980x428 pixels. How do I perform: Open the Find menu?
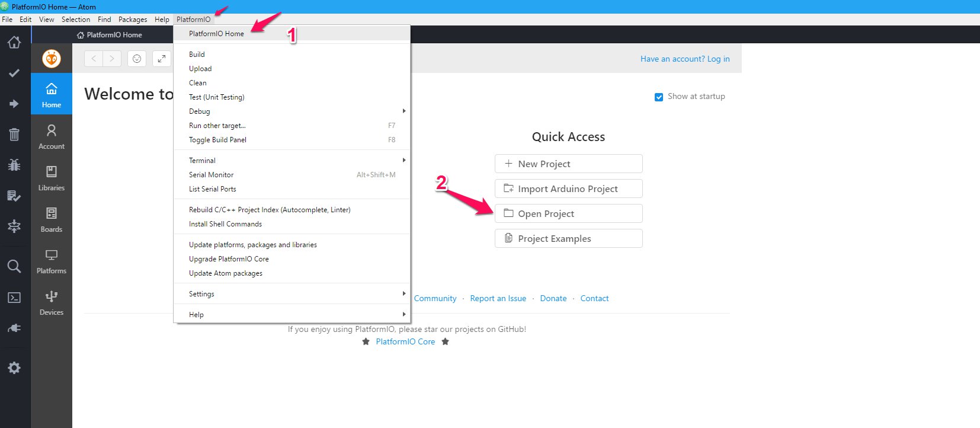104,20
